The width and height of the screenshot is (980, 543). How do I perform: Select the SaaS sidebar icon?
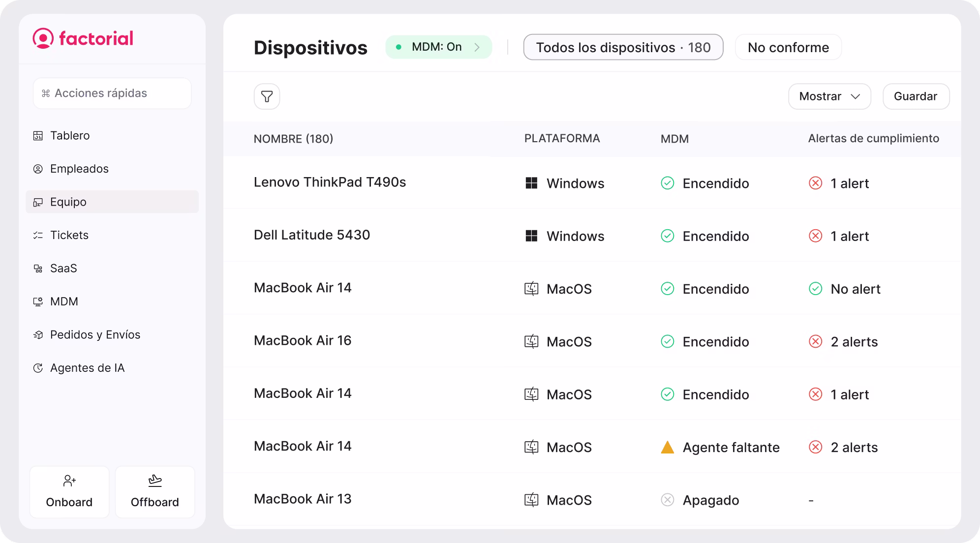38,269
